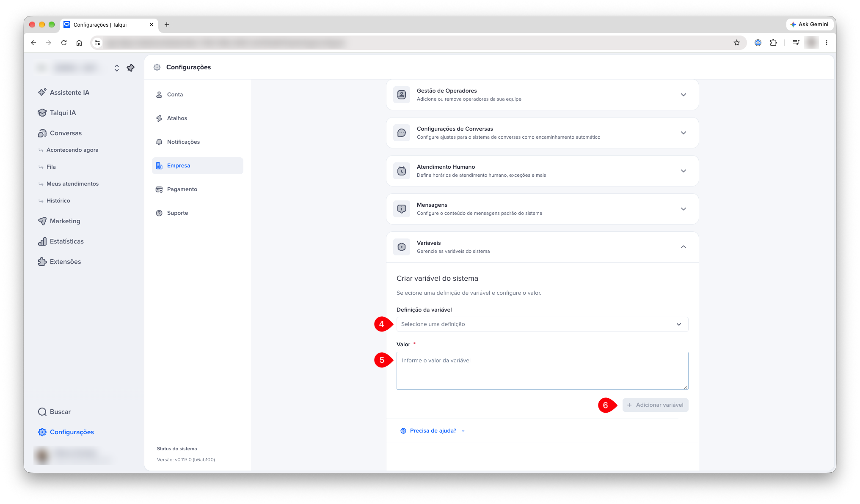860x504 pixels.
Task: Open Configurações in the left sidebar
Action: pyautogui.click(x=66, y=432)
